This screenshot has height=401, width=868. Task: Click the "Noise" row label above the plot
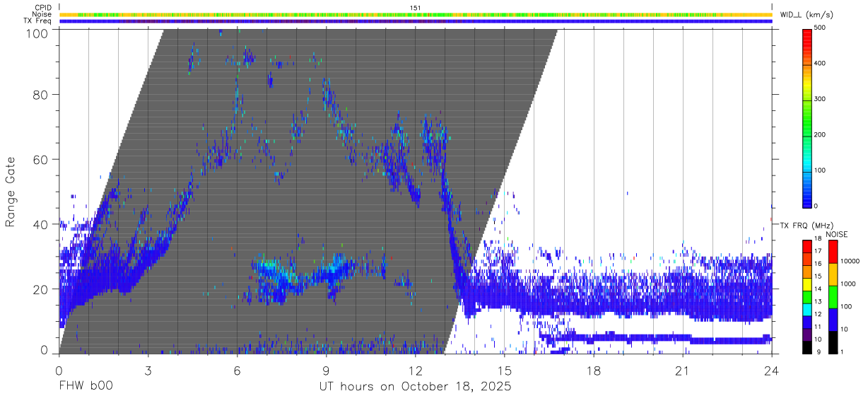click(42, 14)
